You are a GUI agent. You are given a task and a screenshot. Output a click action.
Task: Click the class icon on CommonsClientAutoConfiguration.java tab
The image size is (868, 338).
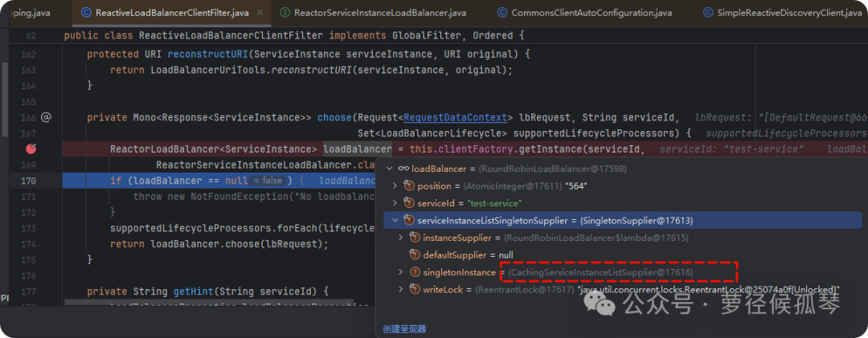pyautogui.click(x=502, y=12)
